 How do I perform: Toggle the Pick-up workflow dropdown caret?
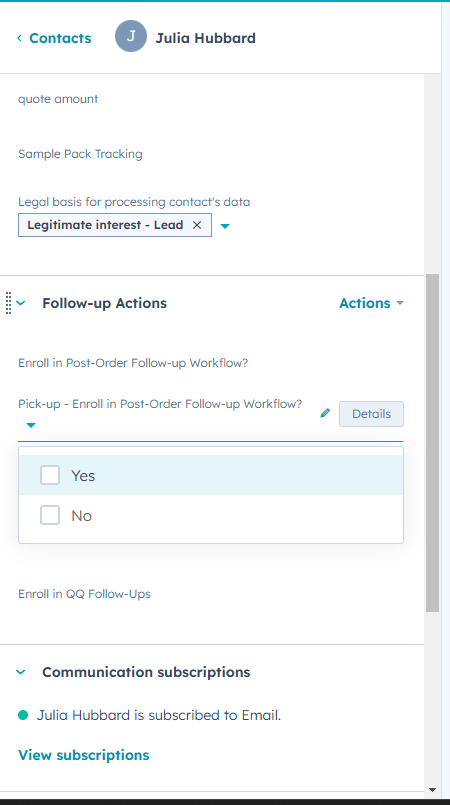coord(31,425)
